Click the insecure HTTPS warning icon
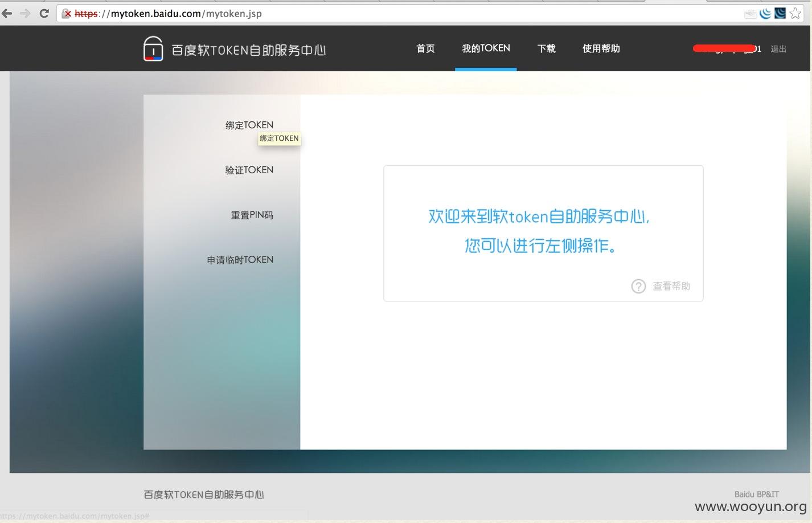Viewport: 812px width, 523px height. click(67, 14)
